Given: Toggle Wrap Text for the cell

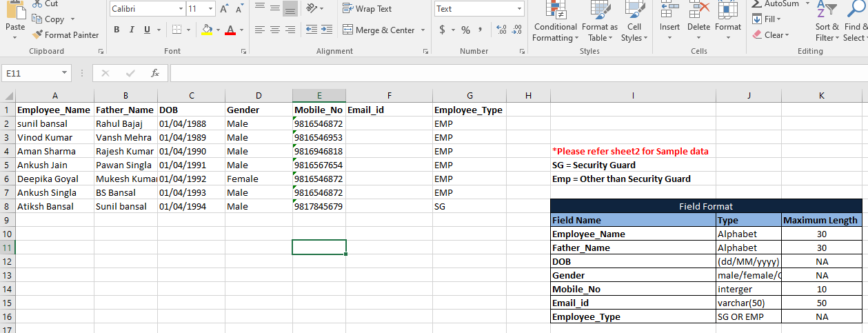Looking at the screenshot, I should [x=367, y=9].
